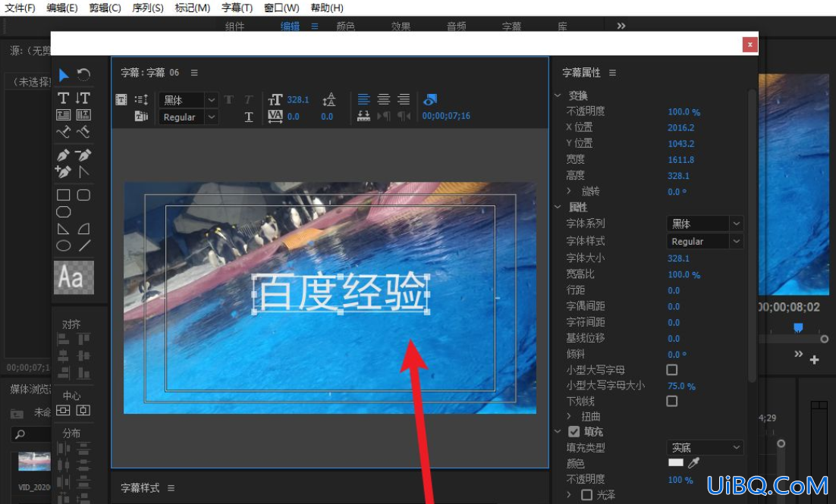This screenshot has height=504, width=836.
Task: Select the Vertical Area Type tool
Action: tap(83, 115)
